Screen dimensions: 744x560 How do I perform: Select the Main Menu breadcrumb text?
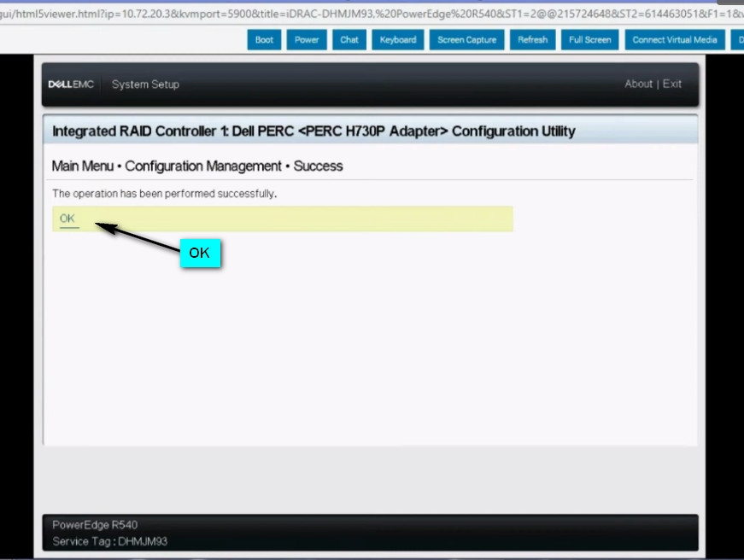[83, 166]
